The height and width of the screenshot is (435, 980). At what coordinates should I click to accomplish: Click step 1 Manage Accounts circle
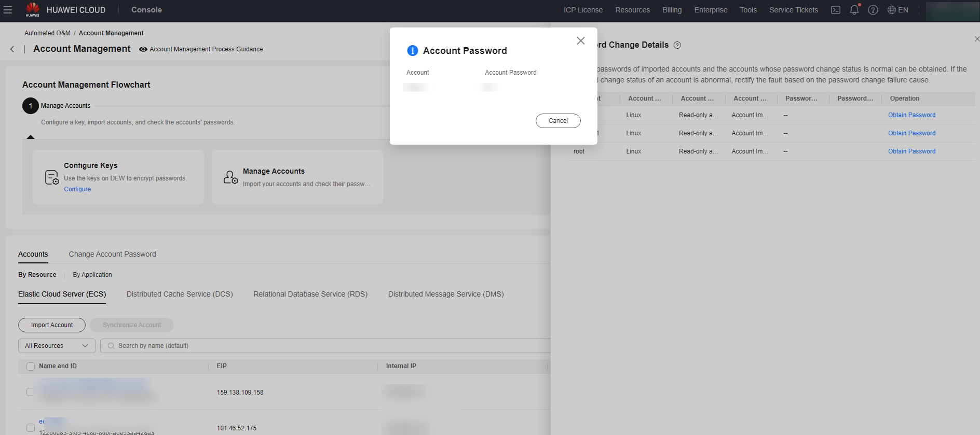point(31,106)
